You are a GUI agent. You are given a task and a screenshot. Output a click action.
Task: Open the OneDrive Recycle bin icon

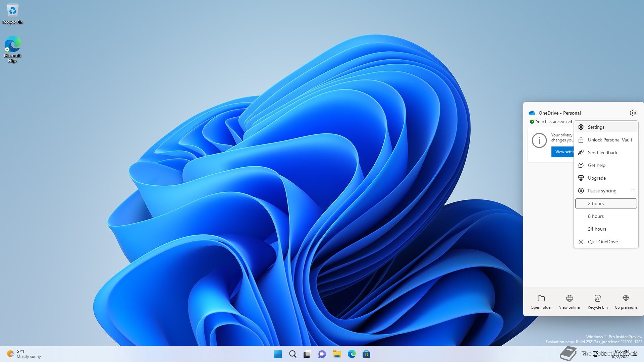point(597,298)
